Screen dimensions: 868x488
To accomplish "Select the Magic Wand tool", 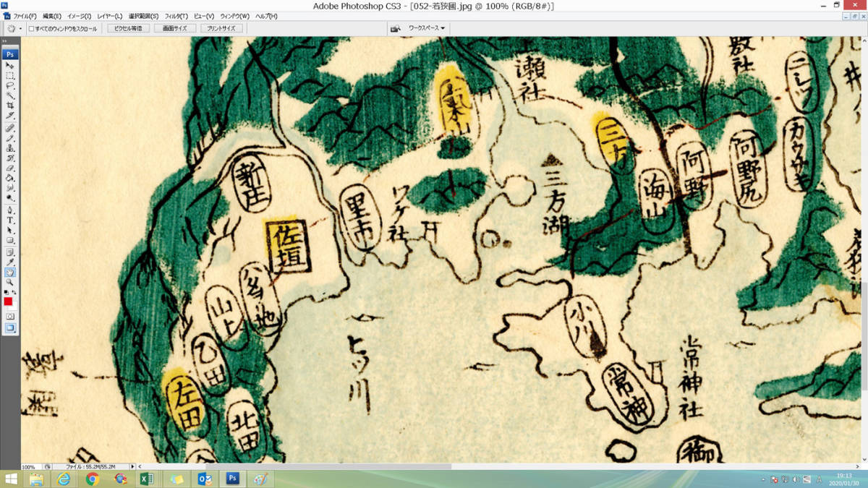I will click(10, 95).
